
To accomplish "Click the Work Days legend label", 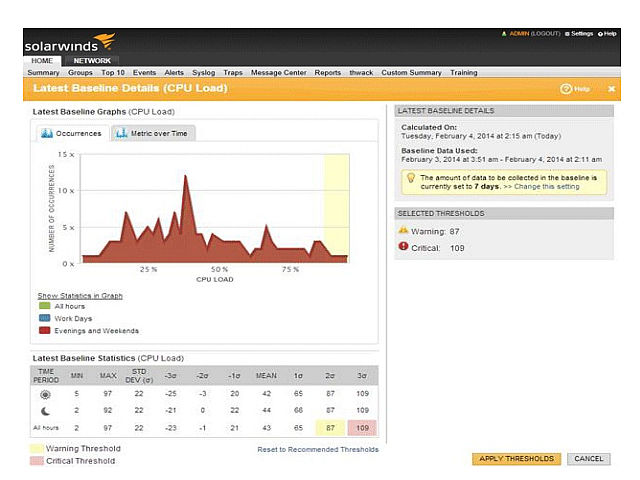I will click(x=73, y=318).
